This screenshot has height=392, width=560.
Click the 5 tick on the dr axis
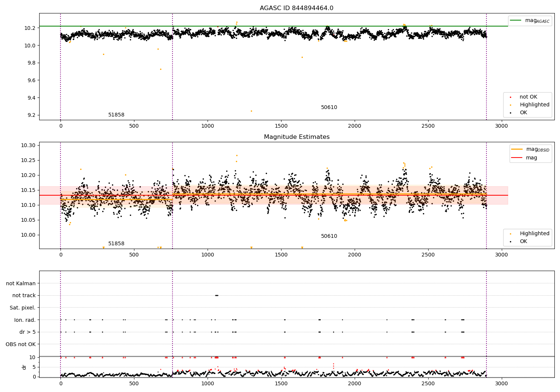[34, 367]
